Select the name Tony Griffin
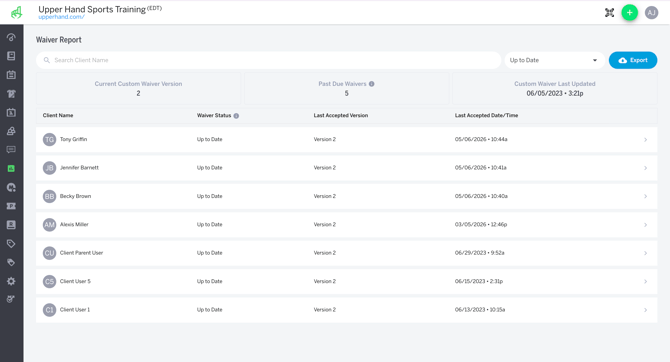The width and height of the screenshot is (670, 362). coord(73,139)
